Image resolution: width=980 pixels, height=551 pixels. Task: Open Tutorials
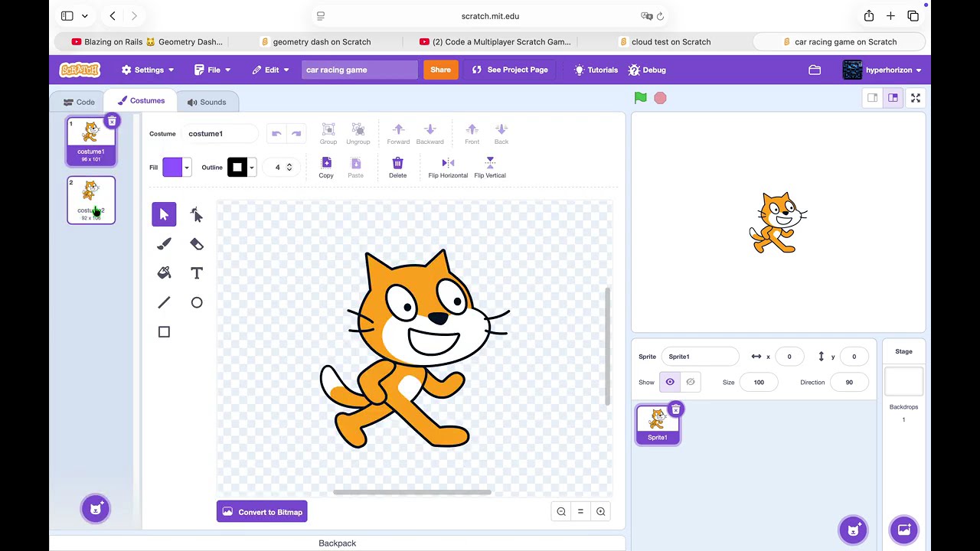tap(596, 70)
